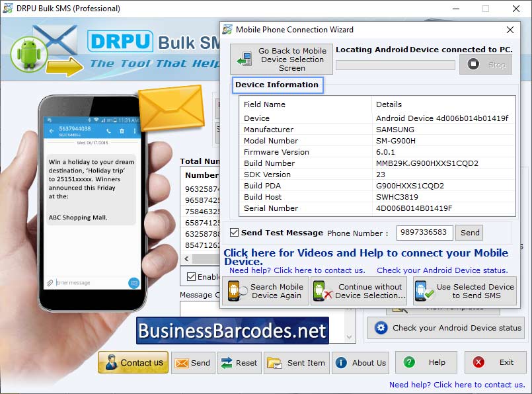Click the Locating Android Device progress bar
Screen dimensions: 532x394
tap(395, 65)
